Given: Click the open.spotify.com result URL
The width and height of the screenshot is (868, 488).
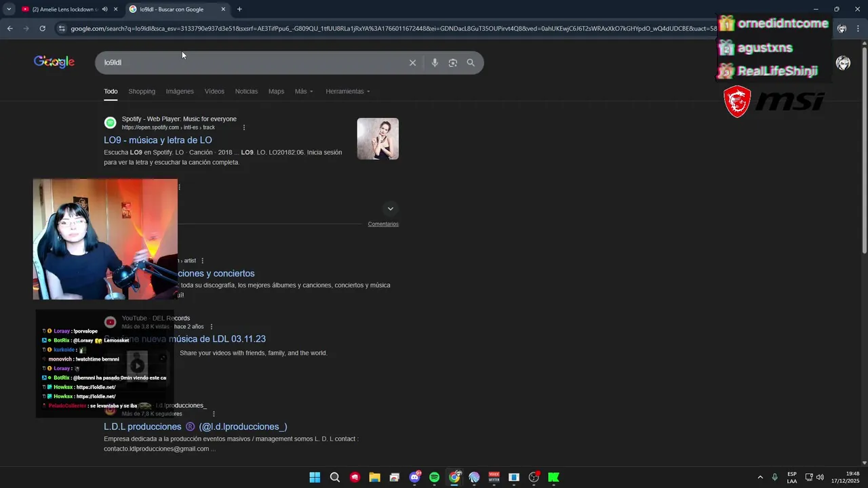Looking at the screenshot, I should click(168, 127).
